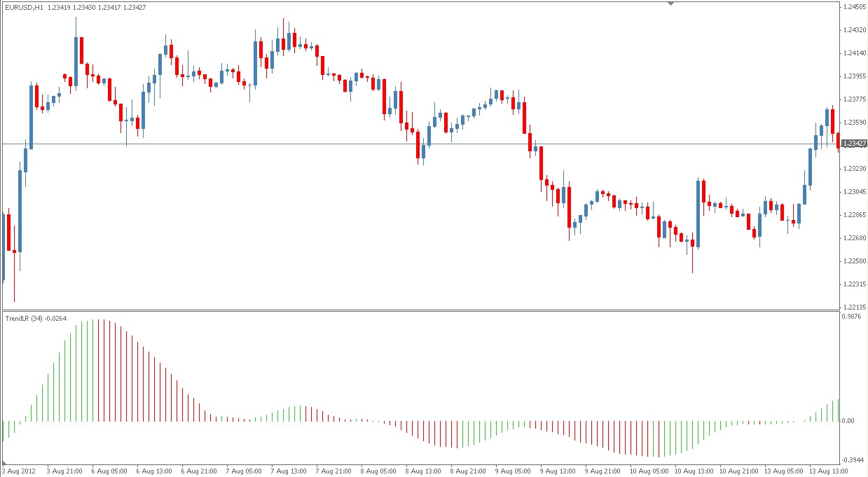Image resolution: width=868 pixels, height=477 pixels.
Task: Click the 8 Aug 13:00 time label
Action: [423, 471]
